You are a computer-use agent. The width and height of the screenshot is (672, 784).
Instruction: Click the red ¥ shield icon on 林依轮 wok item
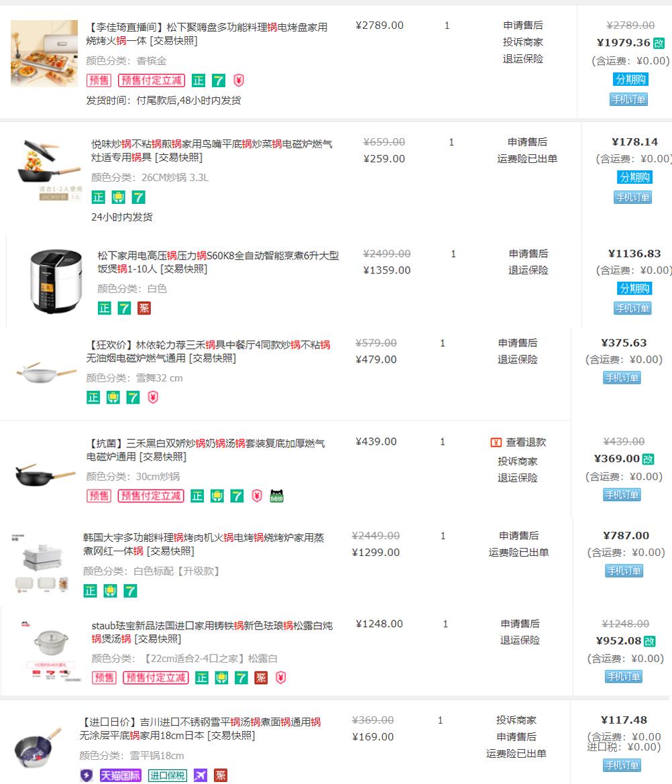(x=153, y=397)
